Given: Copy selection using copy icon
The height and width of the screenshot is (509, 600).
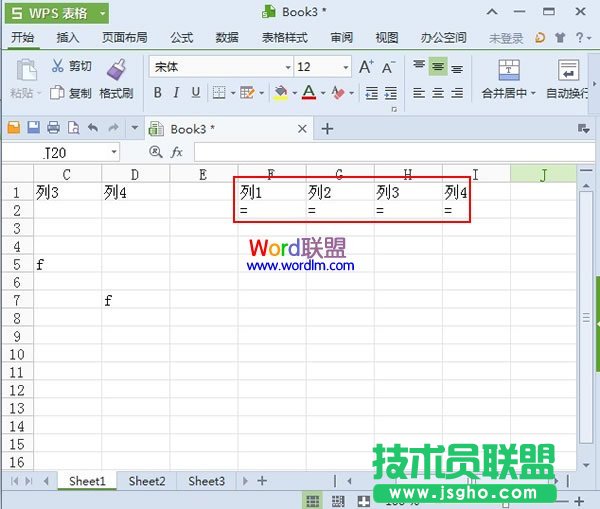Looking at the screenshot, I should coord(57,92).
